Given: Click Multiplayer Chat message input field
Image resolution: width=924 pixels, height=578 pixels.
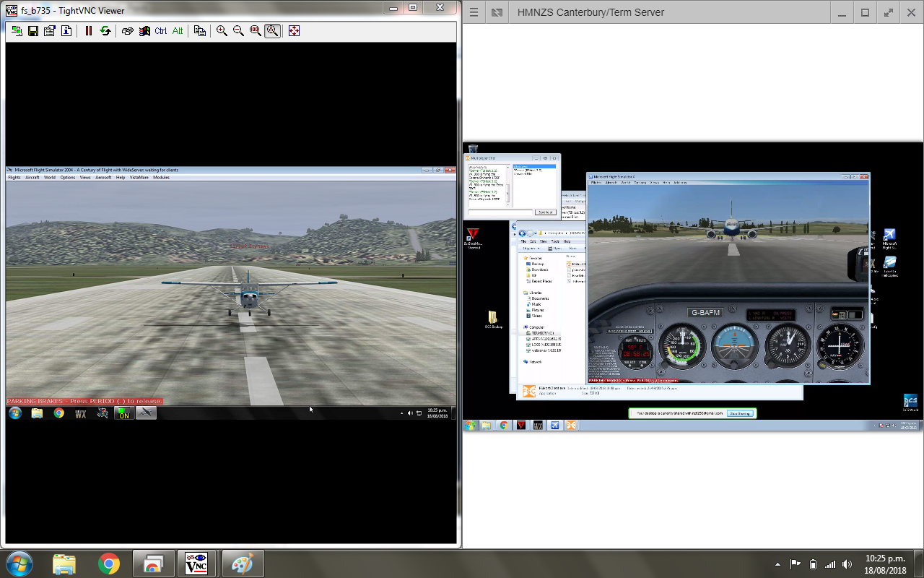Looking at the screenshot, I should (x=500, y=212).
